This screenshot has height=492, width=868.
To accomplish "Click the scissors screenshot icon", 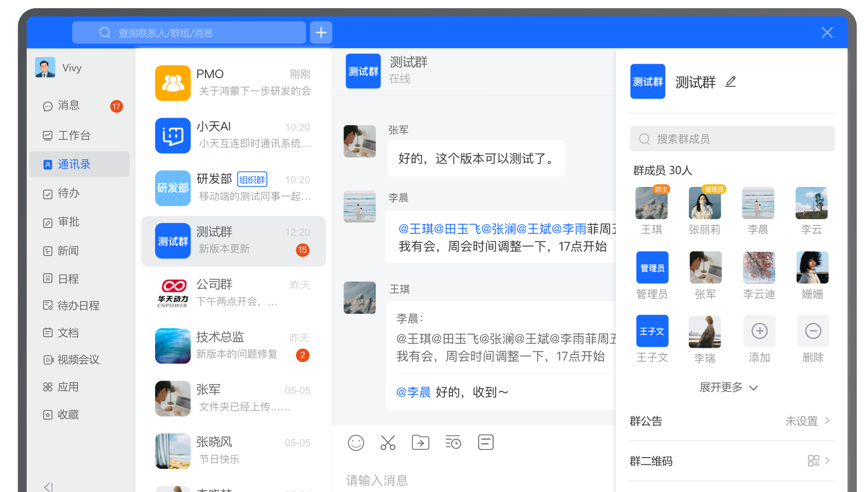I will coord(388,443).
